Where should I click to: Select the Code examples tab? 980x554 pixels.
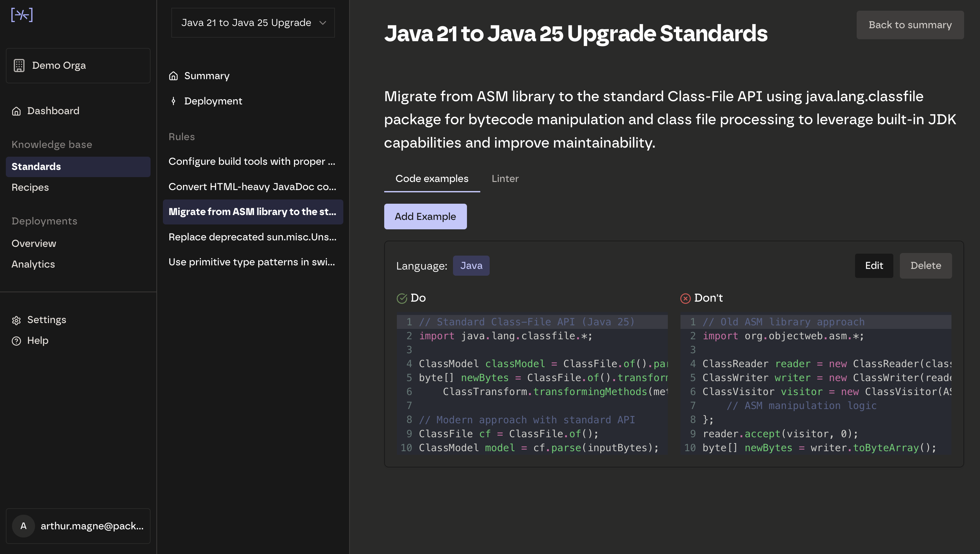tap(432, 178)
